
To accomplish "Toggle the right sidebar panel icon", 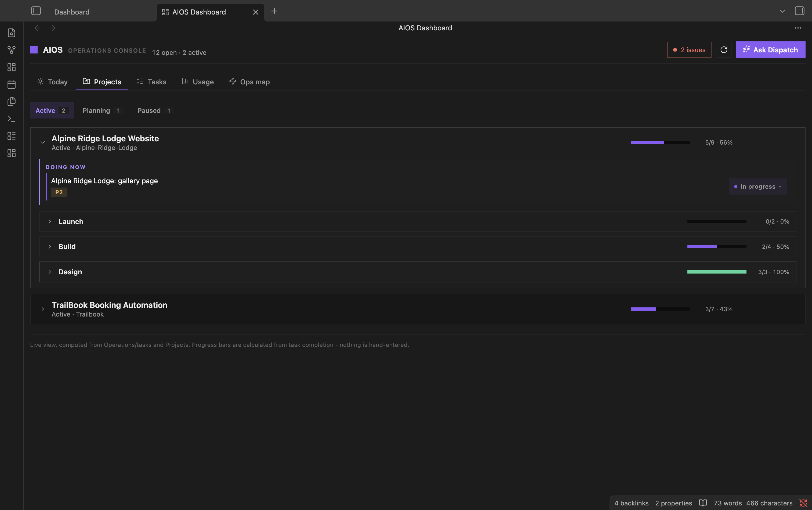I will pos(799,11).
